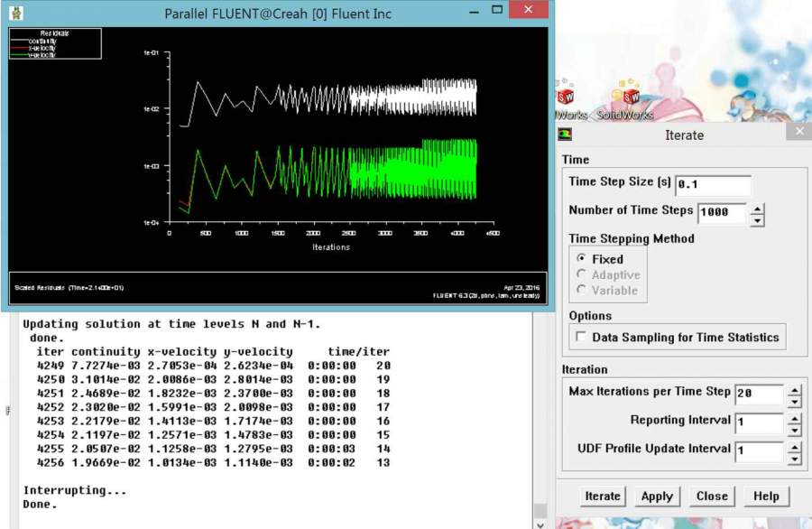Decrease Number of Time Steps
This screenshot has width=812, height=529.
click(x=757, y=220)
